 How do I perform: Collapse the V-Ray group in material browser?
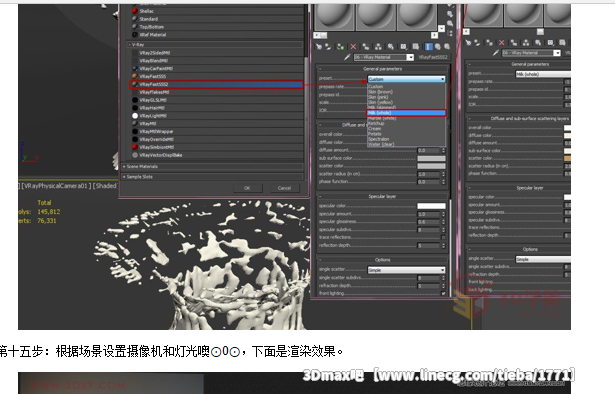tap(130, 45)
